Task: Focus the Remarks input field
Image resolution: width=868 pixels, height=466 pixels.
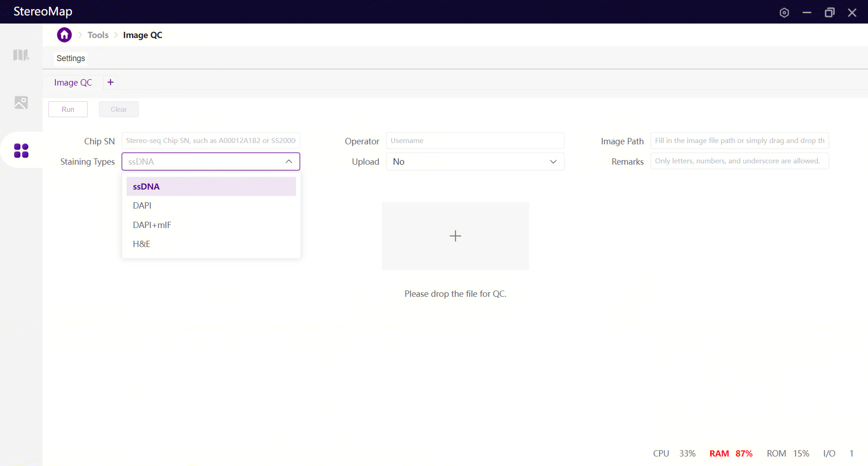Action: [740, 161]
